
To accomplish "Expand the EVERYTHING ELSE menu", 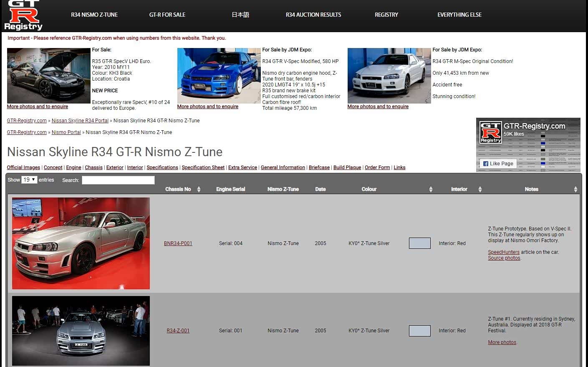I will click(459, 15).
